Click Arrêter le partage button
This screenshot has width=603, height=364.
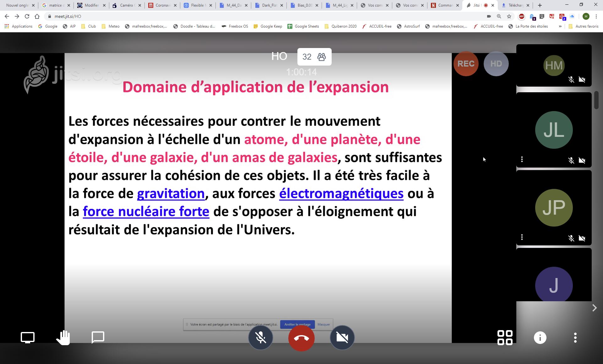297,324
